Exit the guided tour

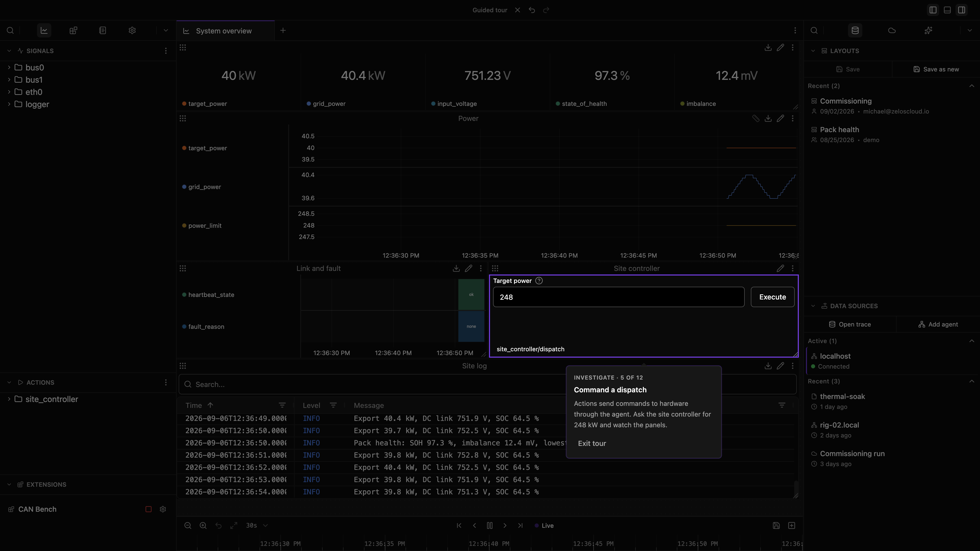tap(592, 443)
